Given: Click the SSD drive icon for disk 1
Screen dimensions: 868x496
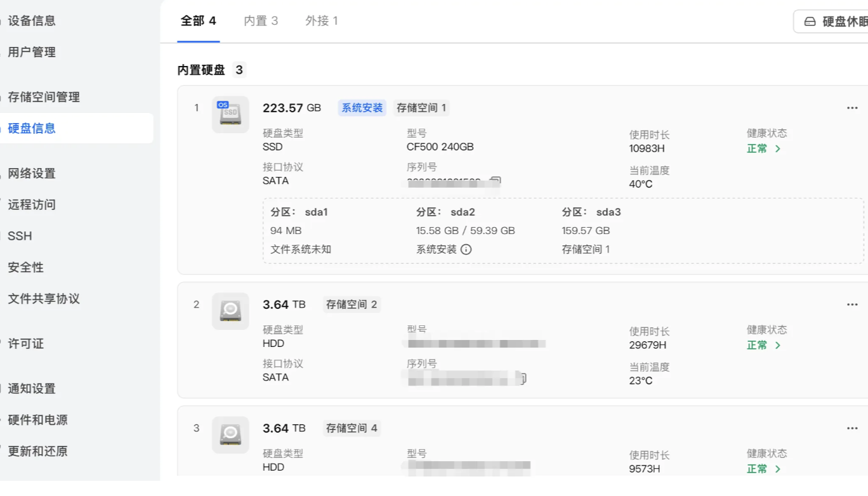Looking at the screenshot, I should (230, 114).
